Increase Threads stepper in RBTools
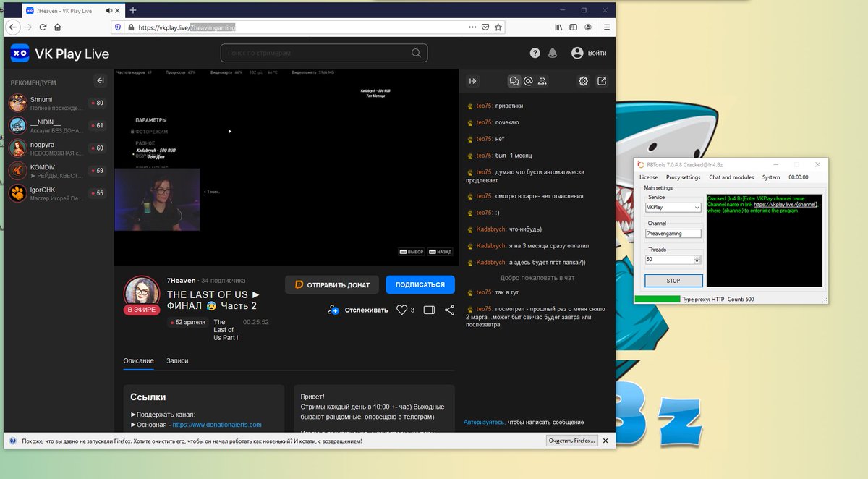This screenshot has width=868, height=479. [697, 257]
